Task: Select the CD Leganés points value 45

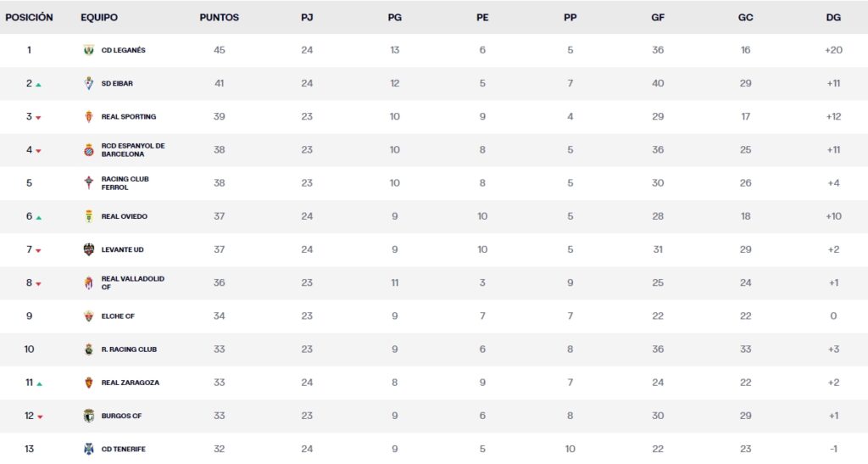Action: (x=220, y=50)
